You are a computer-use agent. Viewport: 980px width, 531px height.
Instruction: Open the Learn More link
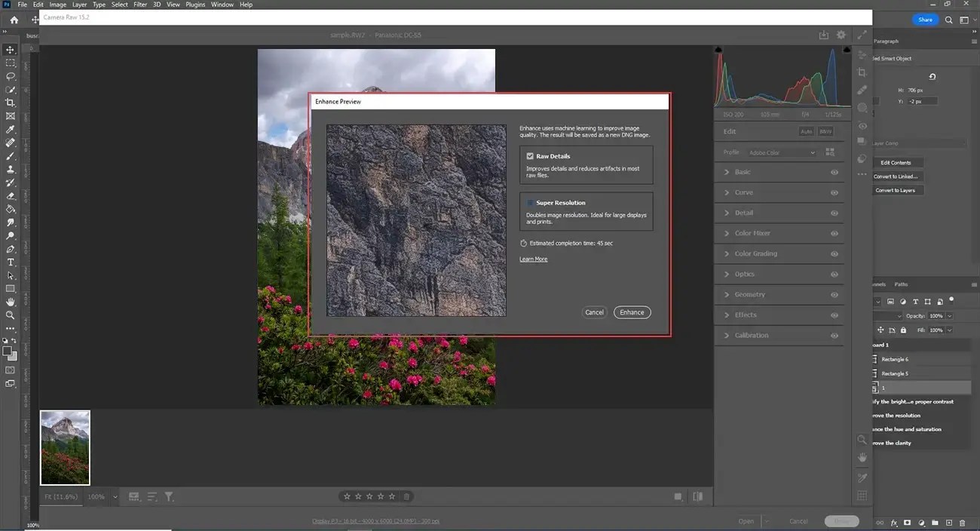534,259
